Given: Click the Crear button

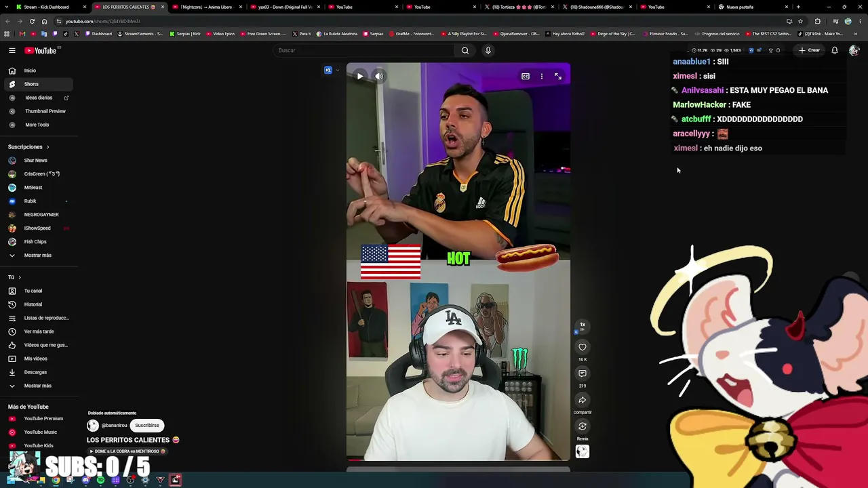Looking at the screenshot, I should pos(809,50).
